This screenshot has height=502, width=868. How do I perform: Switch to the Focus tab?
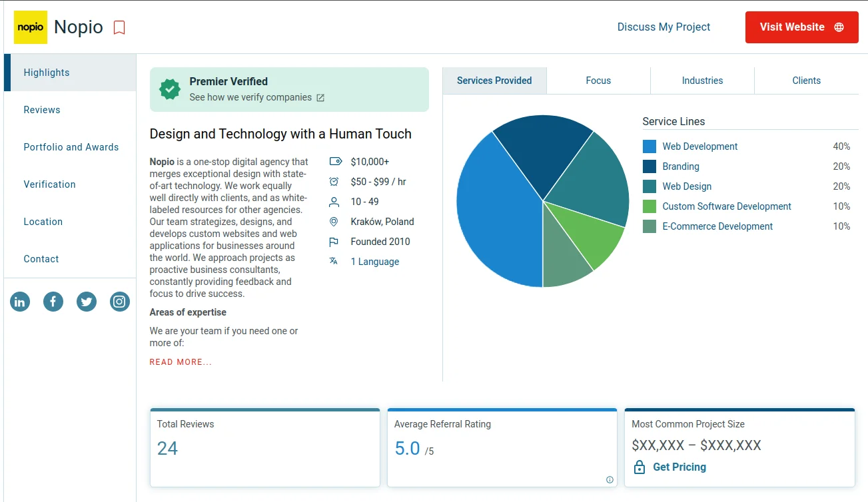click(598, 81)
